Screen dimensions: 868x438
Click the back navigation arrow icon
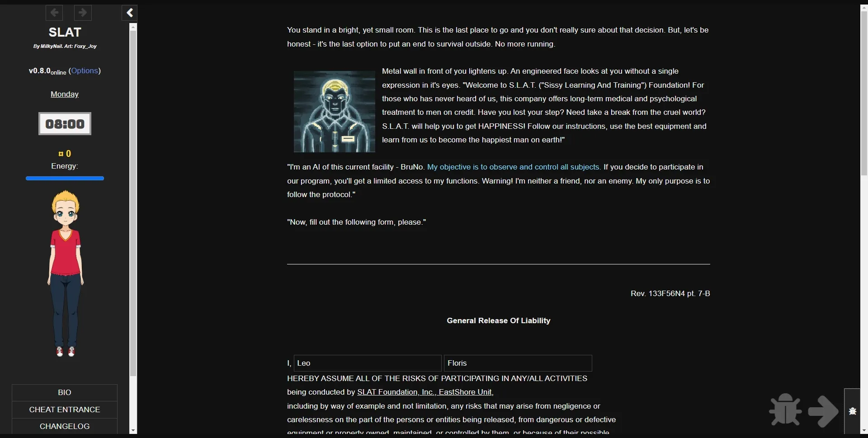(54, 13)
